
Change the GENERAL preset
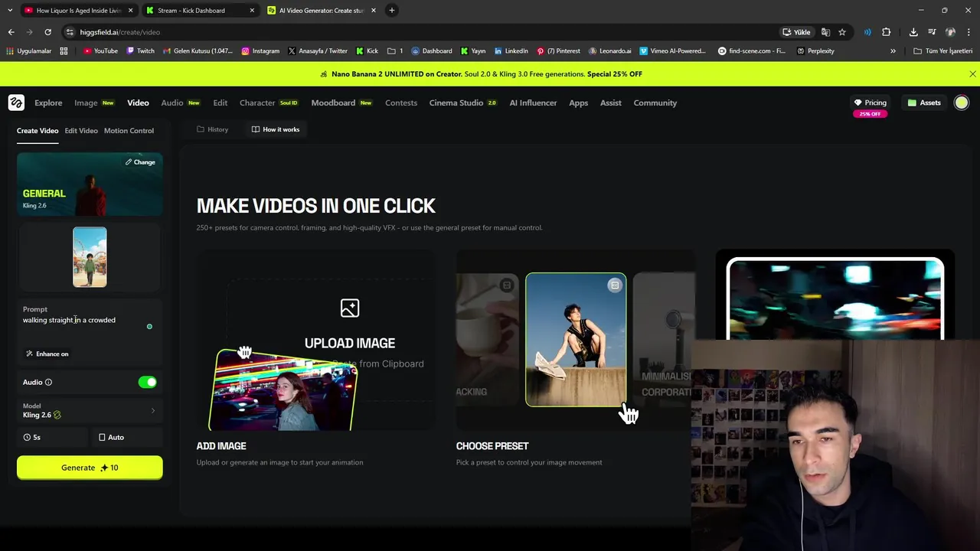[x=140, y=162]
